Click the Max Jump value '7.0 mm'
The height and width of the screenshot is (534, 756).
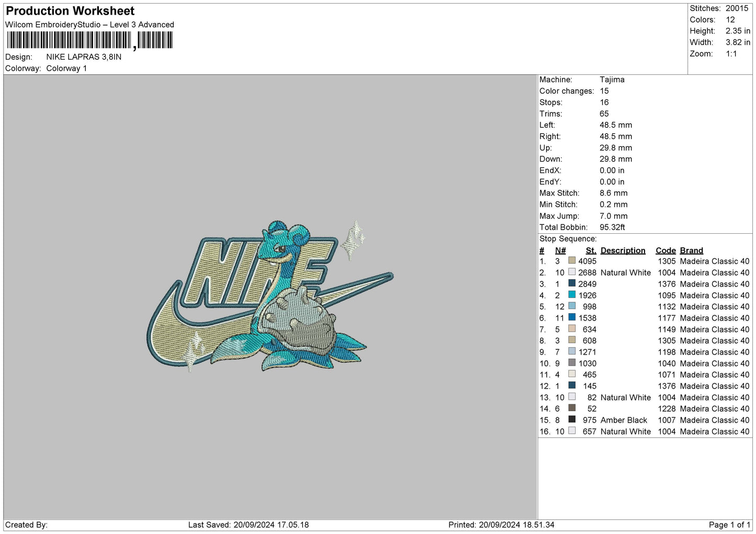click(614, 216)
